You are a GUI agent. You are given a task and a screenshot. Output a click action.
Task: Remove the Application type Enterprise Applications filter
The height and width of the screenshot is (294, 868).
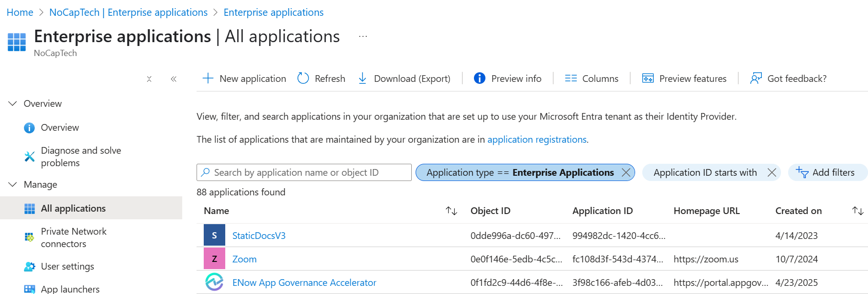pyautogui.click(x=626, y=172)
